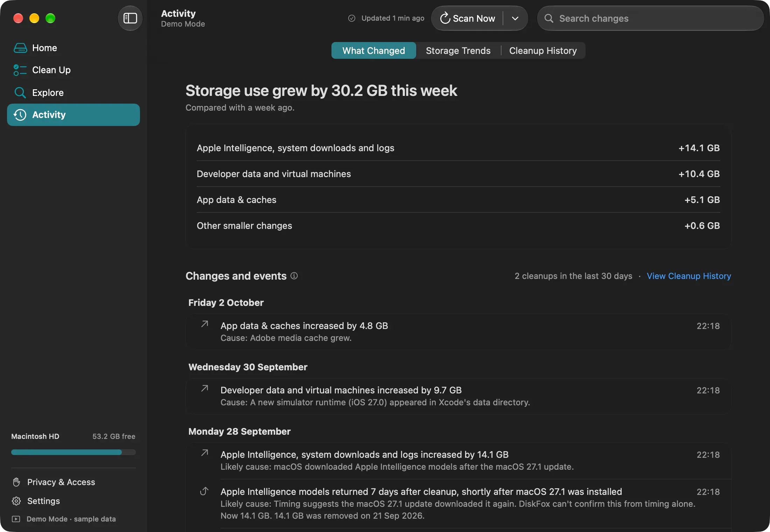This screenshot has height=532, width=770.
Task: Expand the Developer data and virtual machines row
Action: (458, 174)
